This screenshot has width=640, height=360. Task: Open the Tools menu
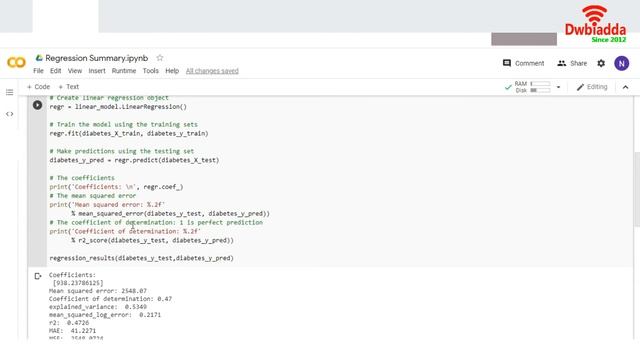point(151,71)
